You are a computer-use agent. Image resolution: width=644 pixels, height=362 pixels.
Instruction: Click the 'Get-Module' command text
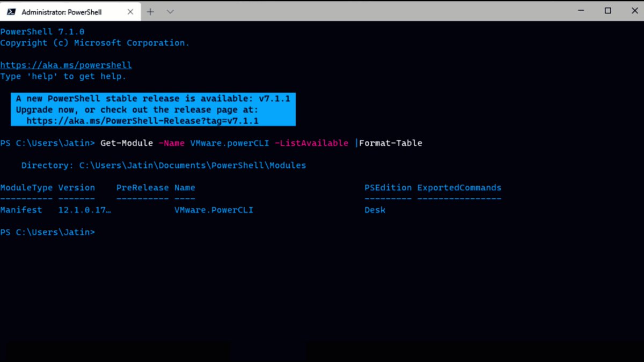click(127, 143)
